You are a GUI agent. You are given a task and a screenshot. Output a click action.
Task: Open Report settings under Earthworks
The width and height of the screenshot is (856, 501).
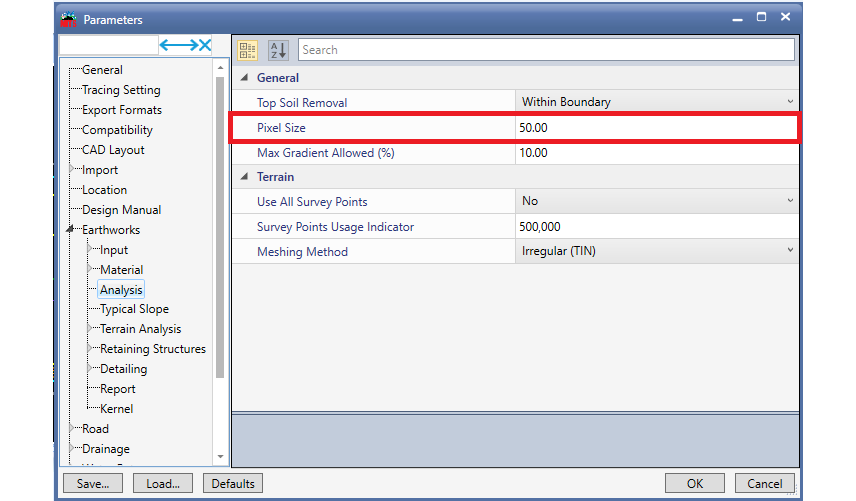117,389
